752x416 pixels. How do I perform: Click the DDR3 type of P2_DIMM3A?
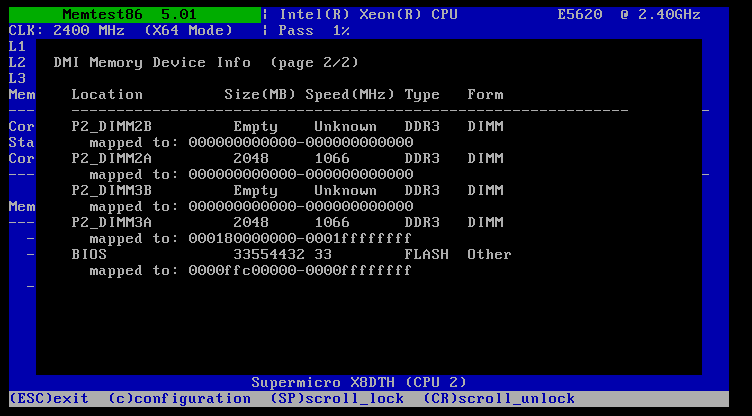(422, 223)
